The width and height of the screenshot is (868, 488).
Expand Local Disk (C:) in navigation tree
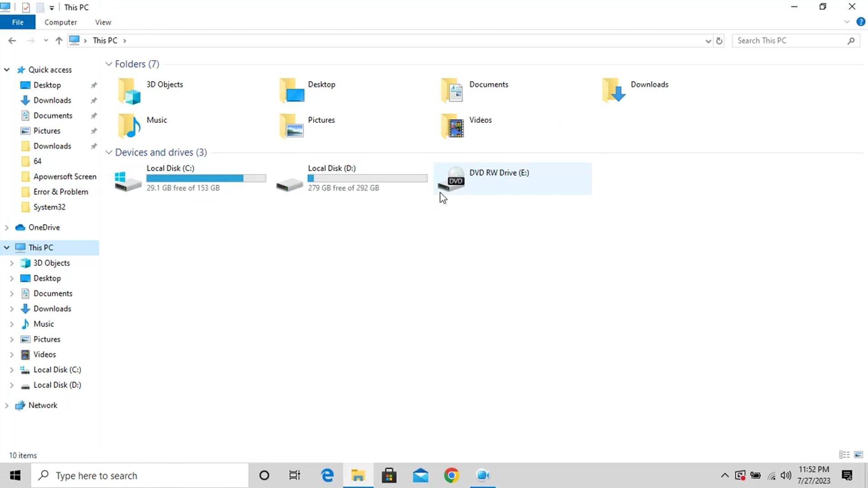click(x=12, y=370)
